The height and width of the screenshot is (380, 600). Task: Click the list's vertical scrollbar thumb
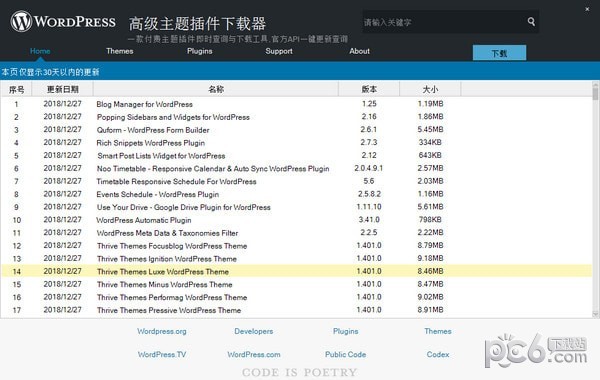coord(595,93)
